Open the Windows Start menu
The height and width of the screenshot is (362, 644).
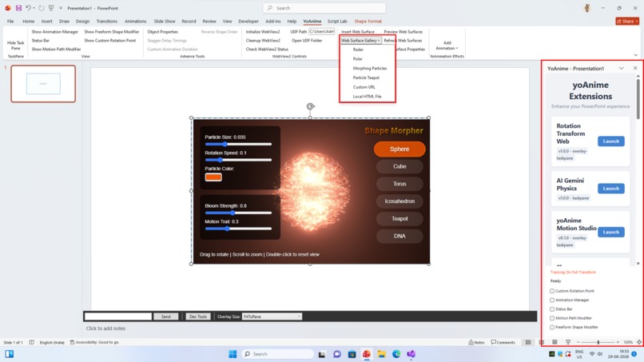point(233,354)
